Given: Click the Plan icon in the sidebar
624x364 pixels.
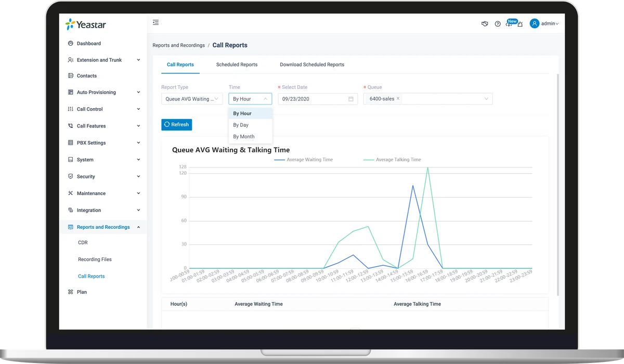Looking at the screenshot, I should (71, 292).
